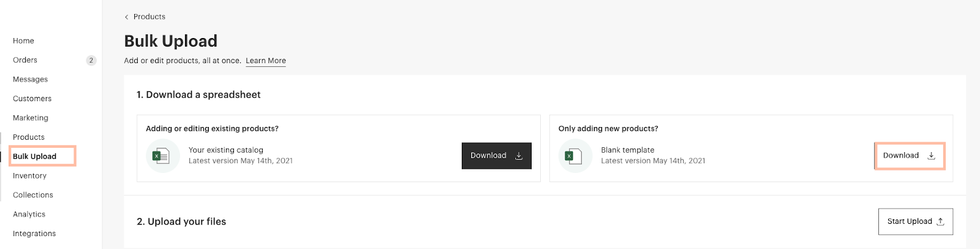Click the Orders count badge
This screenshot has height=249, width=980.
click(x=91, y=60)
